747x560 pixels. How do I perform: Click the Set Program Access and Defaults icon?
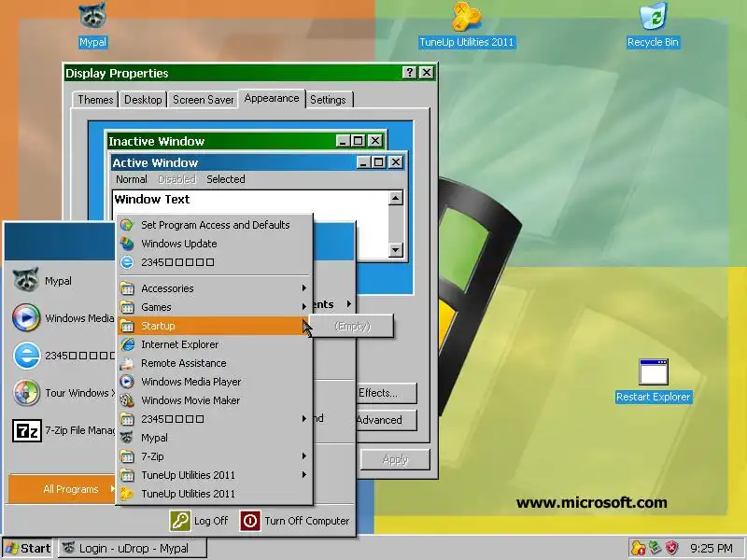[x=127, y=225]
